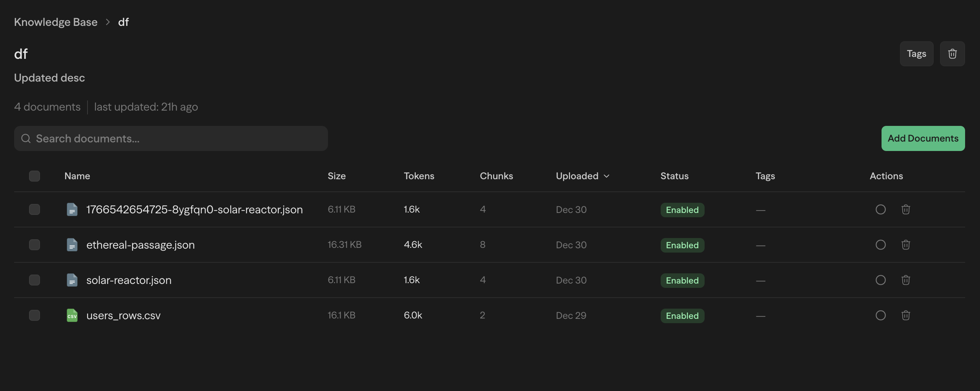980x391 pixels.
Task: Click the Name column header
Action: [x=77, y=176]
